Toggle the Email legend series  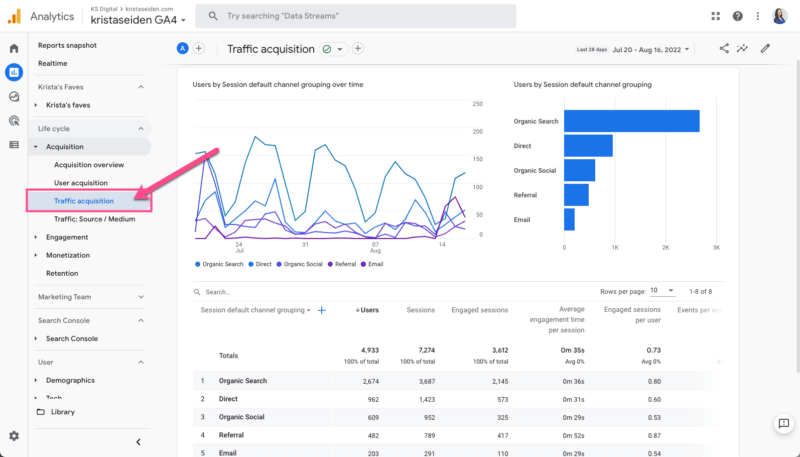372,264
